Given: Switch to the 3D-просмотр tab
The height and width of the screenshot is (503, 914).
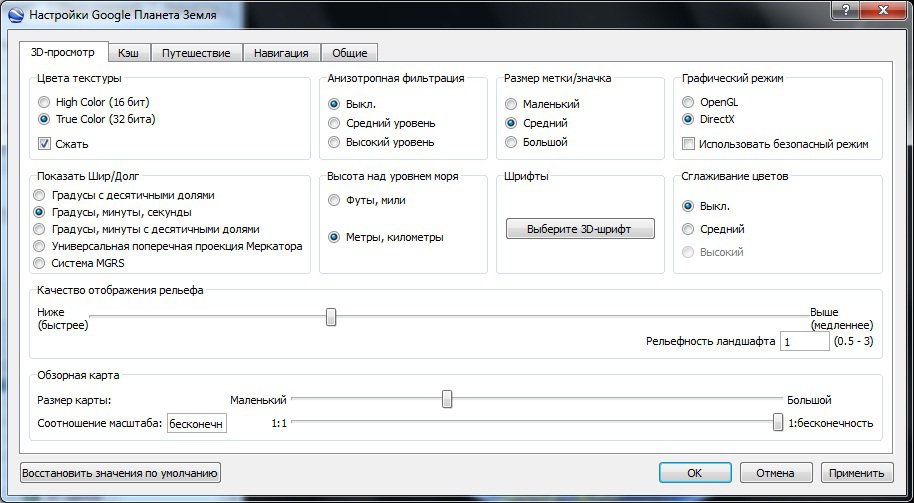Looking at the screenshot, I should [x=62, y=52].
